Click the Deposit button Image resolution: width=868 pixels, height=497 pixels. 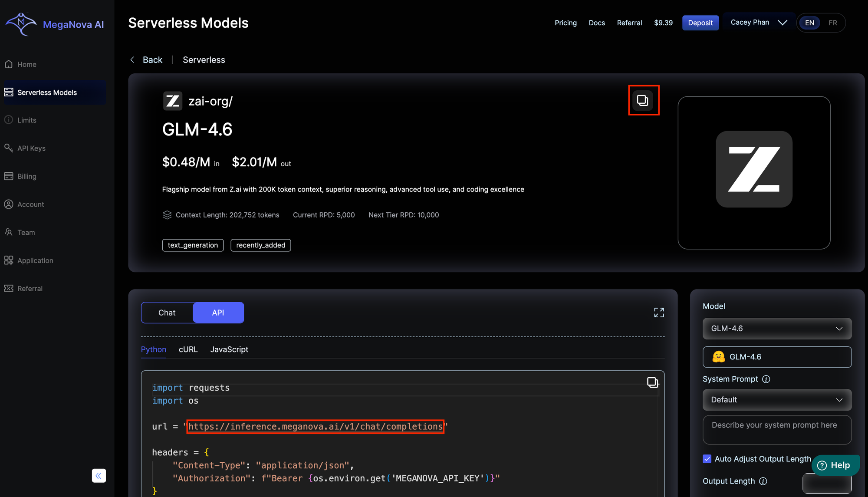pos(700,23)
